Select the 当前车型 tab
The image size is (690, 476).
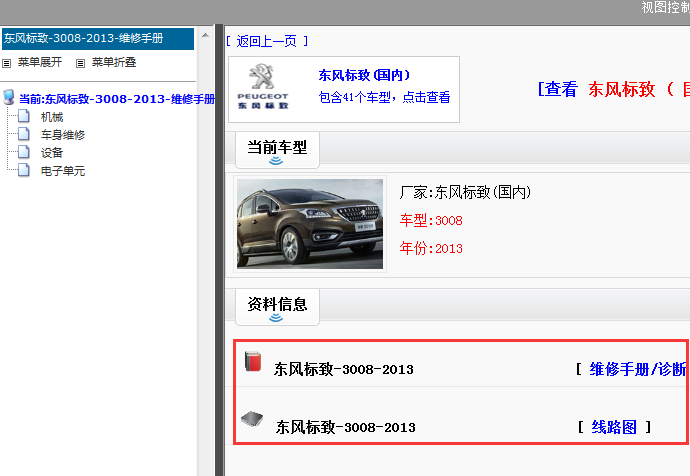(x=277, y=150)
